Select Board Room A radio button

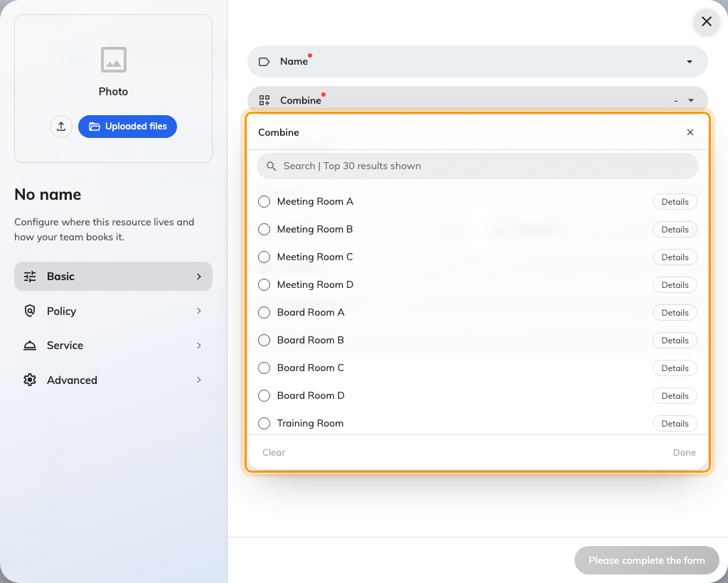[264, 312]
